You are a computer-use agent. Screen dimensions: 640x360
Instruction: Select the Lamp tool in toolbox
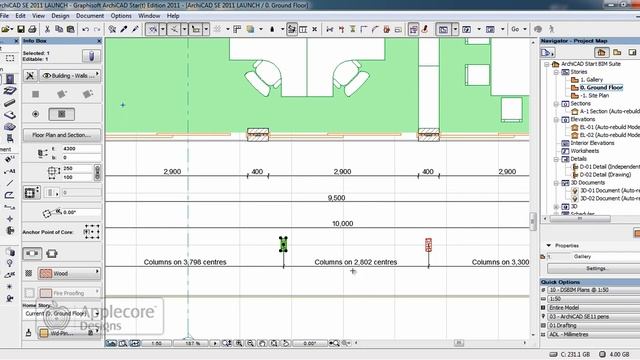(x=10, y=263)
